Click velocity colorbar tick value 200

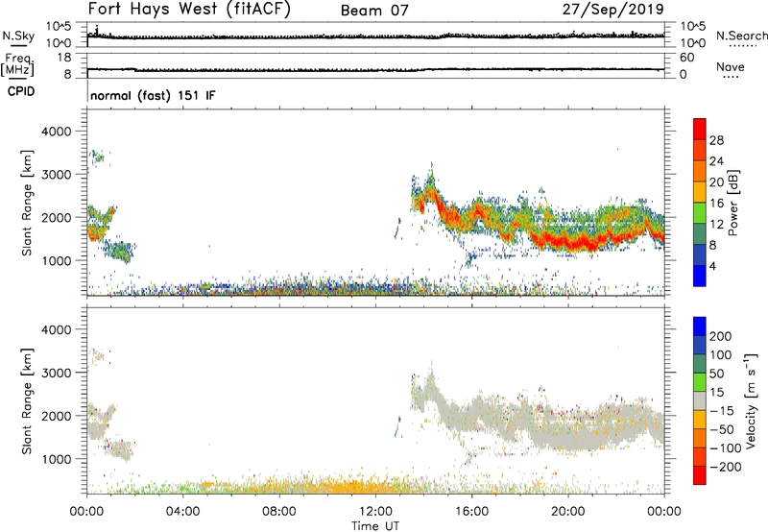[721, 336]
